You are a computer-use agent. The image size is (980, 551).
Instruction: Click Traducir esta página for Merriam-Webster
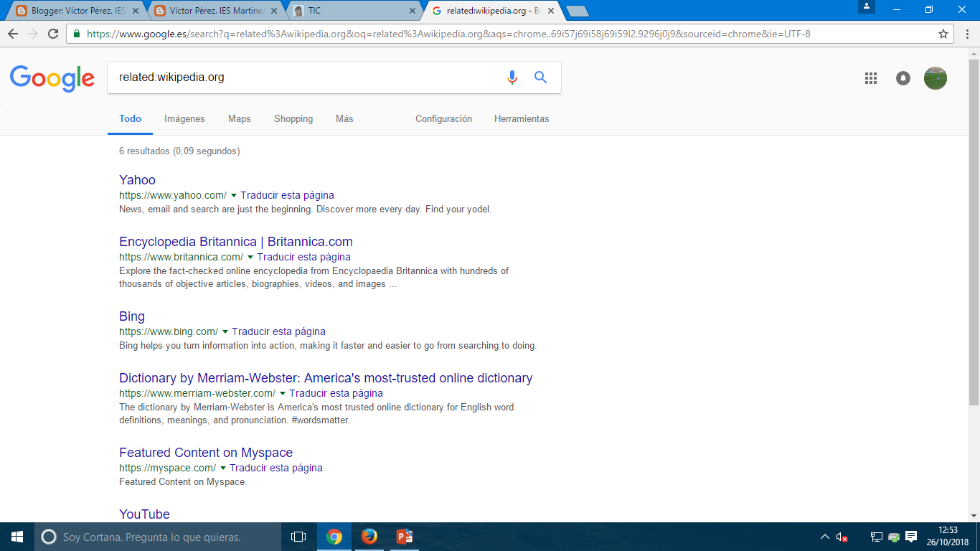tap(336, 393)
